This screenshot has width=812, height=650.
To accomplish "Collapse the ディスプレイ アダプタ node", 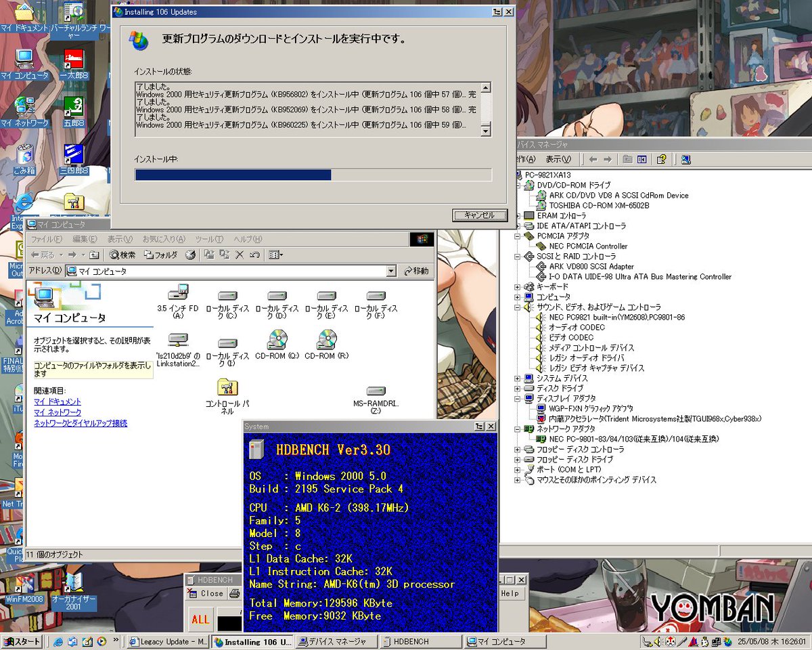I will pyautogui.click(x=518, y=398).
